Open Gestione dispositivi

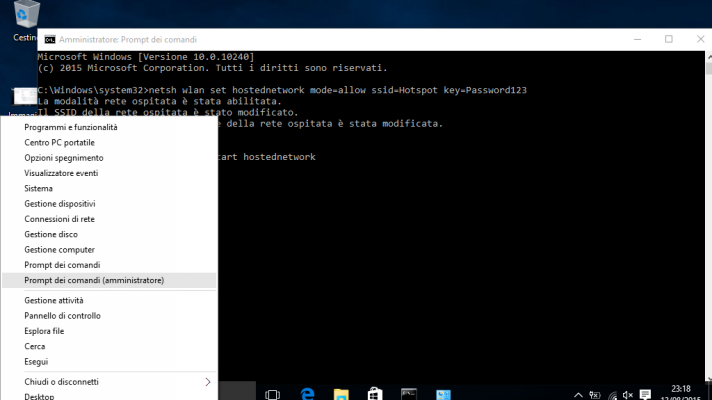pyautogui.click(x=109, y=204)
